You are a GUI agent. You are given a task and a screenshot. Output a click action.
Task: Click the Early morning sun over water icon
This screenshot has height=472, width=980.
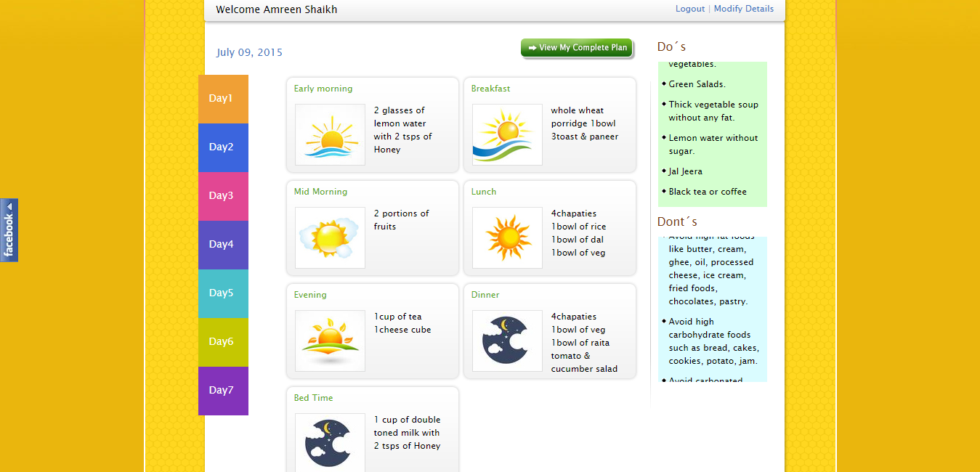330,134
